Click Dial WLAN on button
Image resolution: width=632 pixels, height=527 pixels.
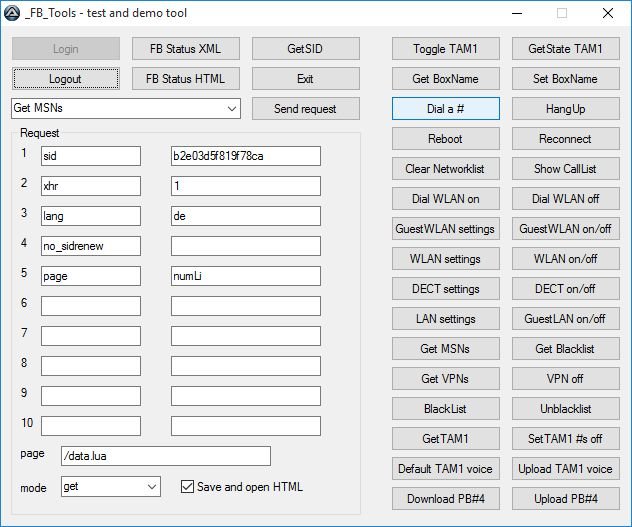pyautogui.click(x=446, y=199)
